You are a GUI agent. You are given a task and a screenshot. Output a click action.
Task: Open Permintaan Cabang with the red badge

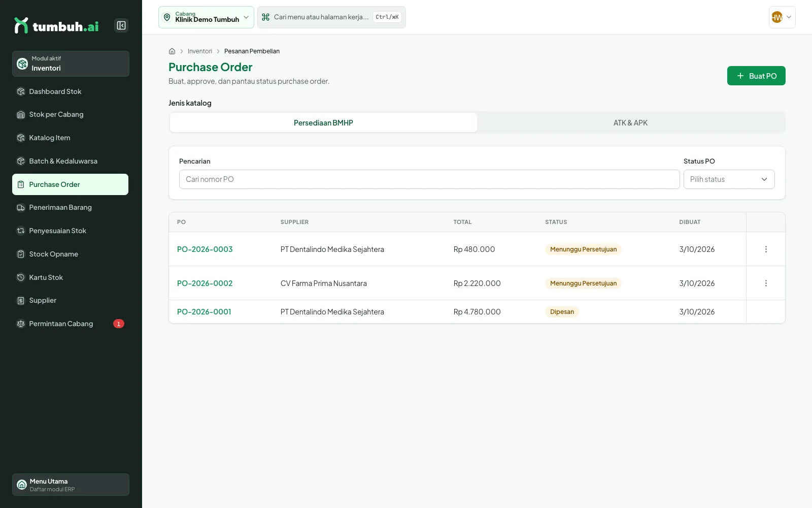70,324
